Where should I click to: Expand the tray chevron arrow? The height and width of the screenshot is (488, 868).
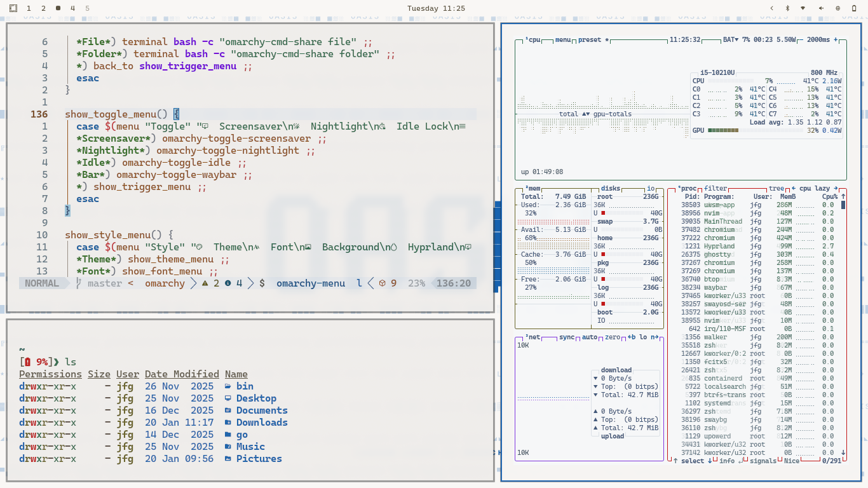(x=771, y=8)
